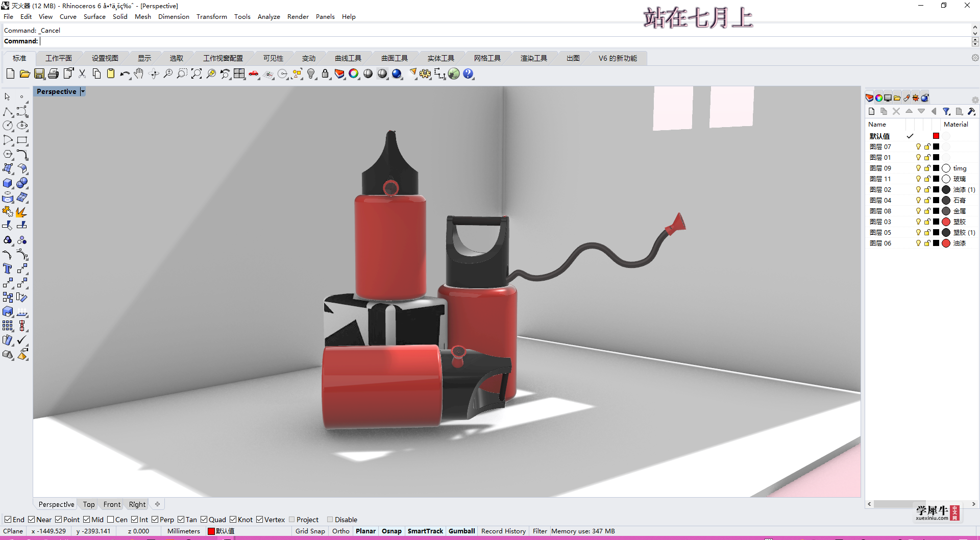The width and height of the screenshot is (980, 540).
Task: Select Circle tool in left sidebar
Action: [8, 126]
